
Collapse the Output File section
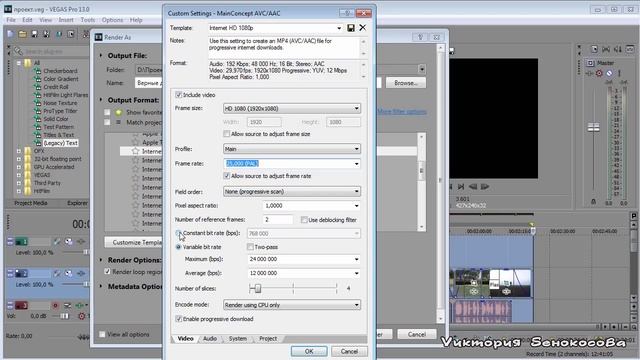point(101,55)
